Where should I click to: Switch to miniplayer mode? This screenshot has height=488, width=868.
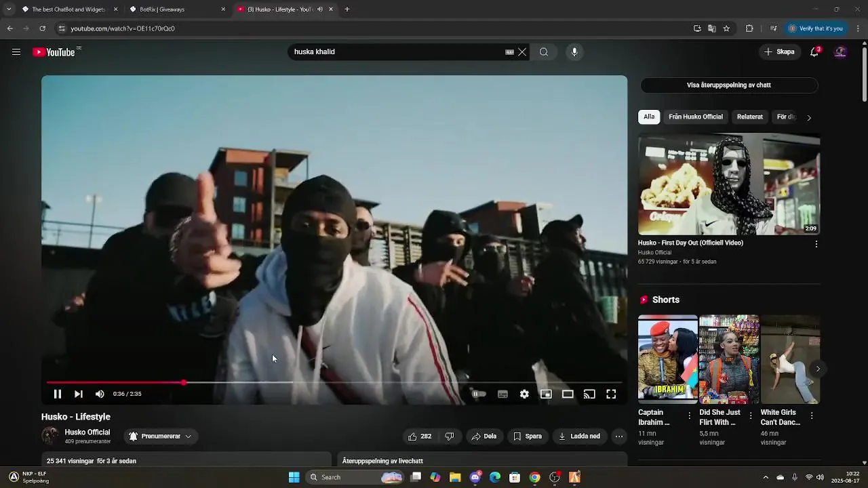coord(546,394)
